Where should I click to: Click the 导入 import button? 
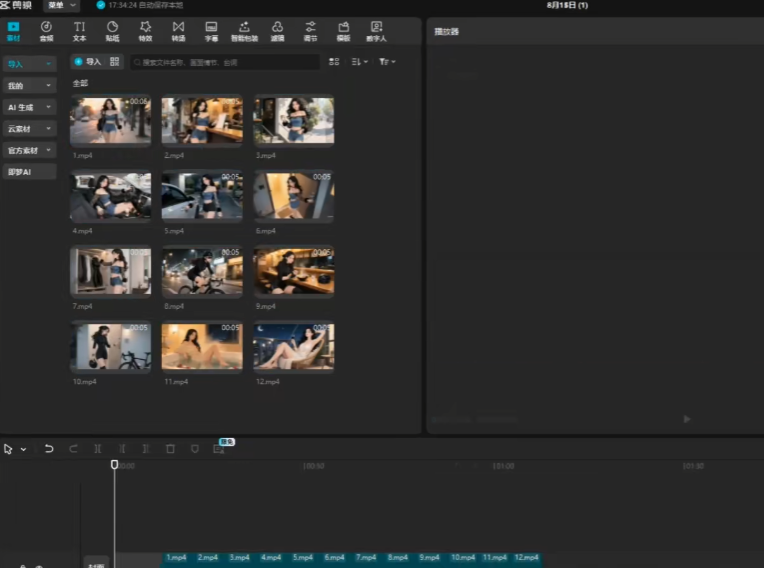[88, 62]
